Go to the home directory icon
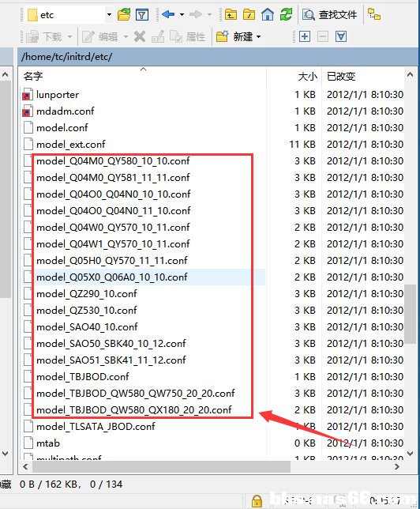Viewport: 420px width, 509px height. pos(268,14)
